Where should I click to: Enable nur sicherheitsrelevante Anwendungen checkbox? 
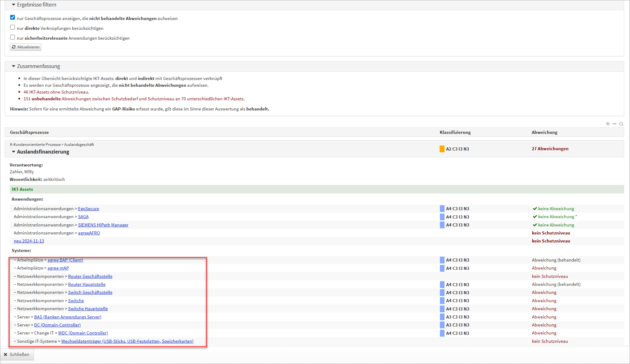click(13, 37)
